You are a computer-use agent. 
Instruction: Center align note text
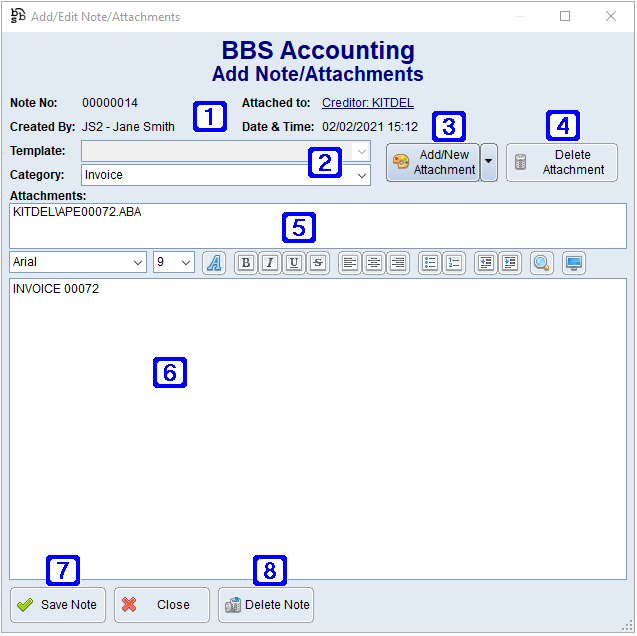pos(374,263)
